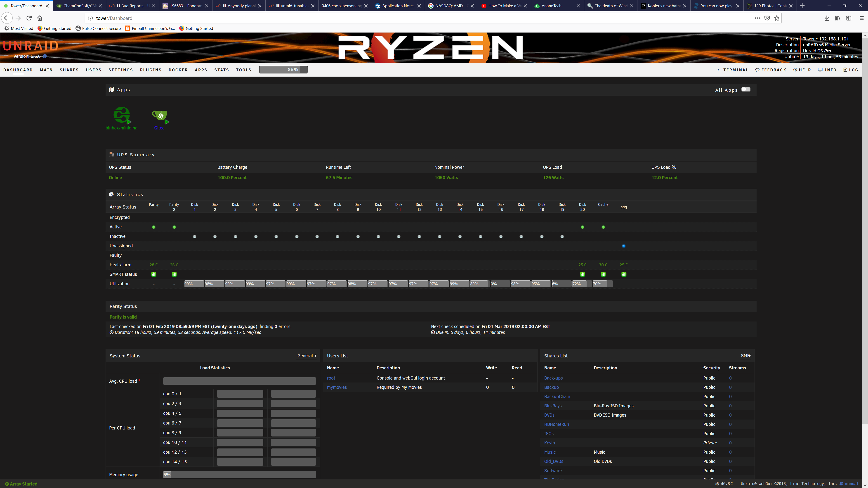Click the Software share link
This screenshot has height=488, width=868.
[553, 470]
